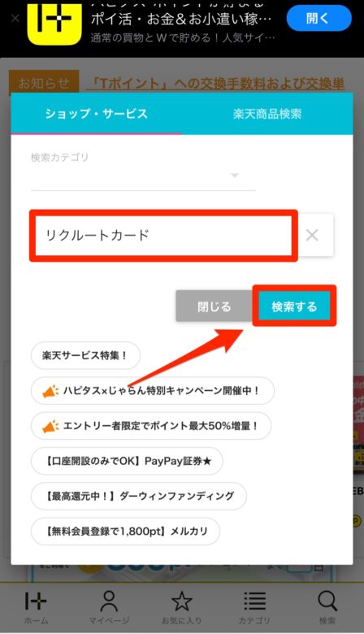
Task: Select the メルカリ 1,800pt suggestion chip
Action: pyautogui.click(x=126, y=531)
